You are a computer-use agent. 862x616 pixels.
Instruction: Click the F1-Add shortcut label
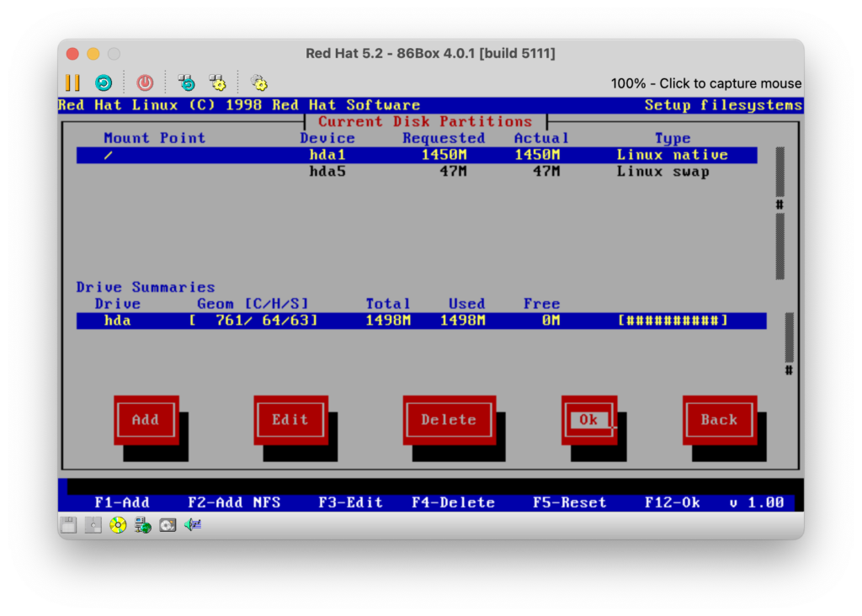(x=122, y=502)
